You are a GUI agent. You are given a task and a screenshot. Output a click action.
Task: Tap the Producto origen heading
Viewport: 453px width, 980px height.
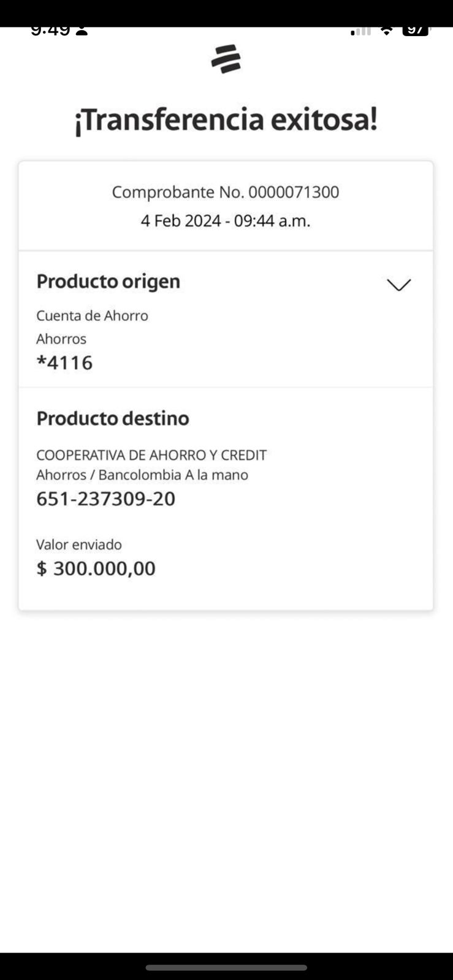(108, 282)
